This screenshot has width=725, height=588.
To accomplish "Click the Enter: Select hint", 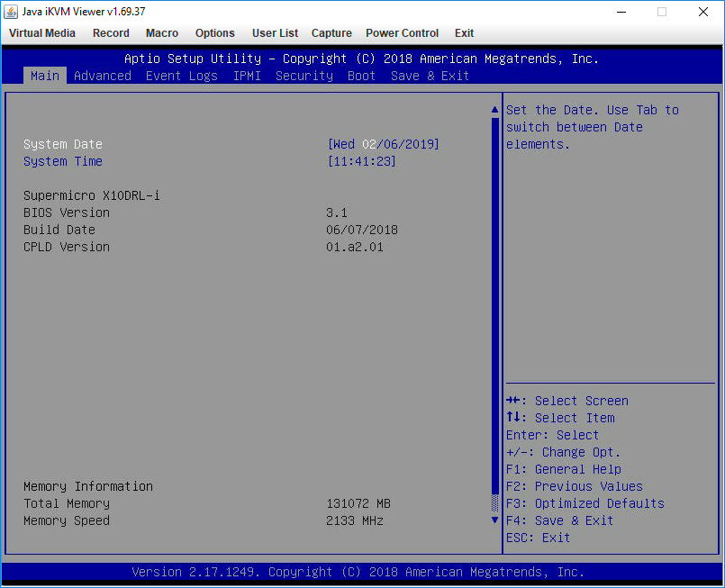I will click(x=553, y=435).
